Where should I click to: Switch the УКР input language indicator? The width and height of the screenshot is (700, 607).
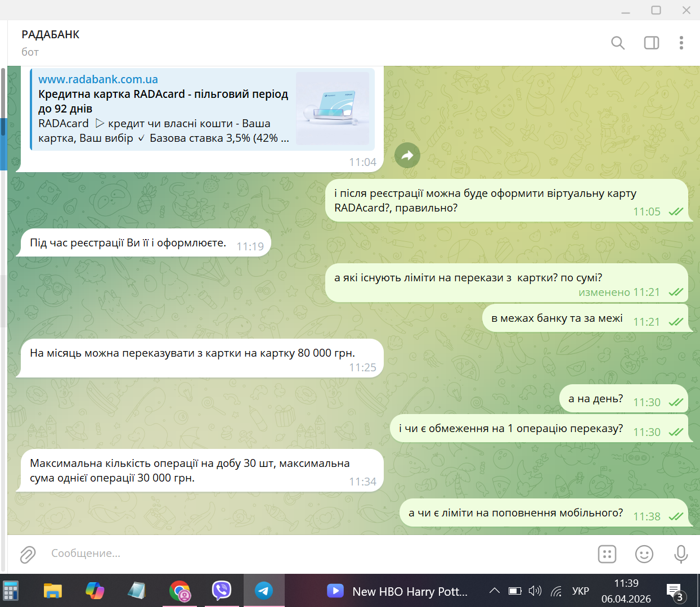pyautogui.click(x=581, y=591)
